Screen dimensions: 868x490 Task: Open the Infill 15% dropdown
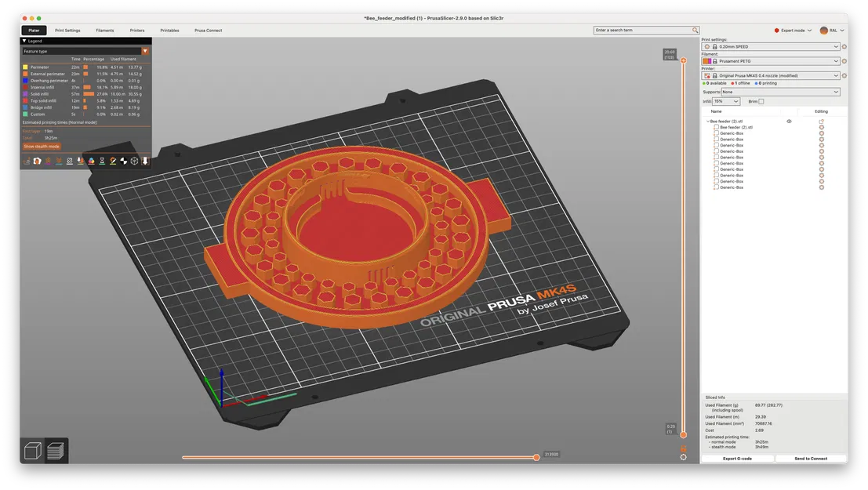pos(726,101)
